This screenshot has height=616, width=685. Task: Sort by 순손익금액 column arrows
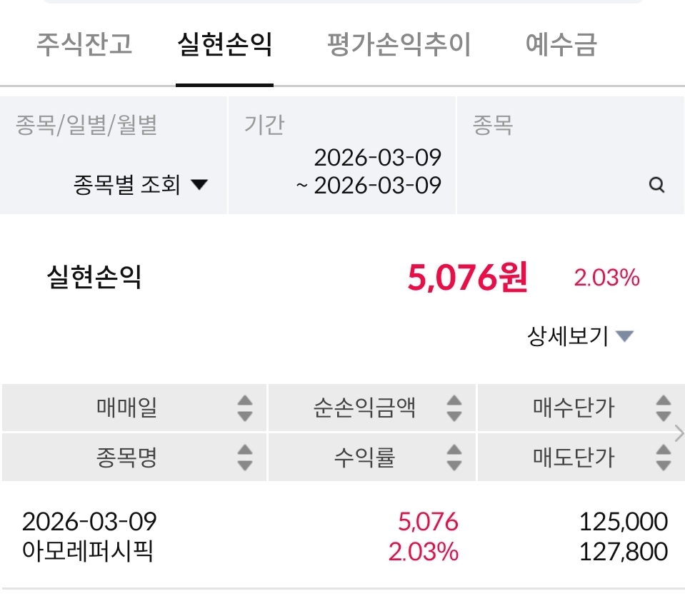coord(454,408)
